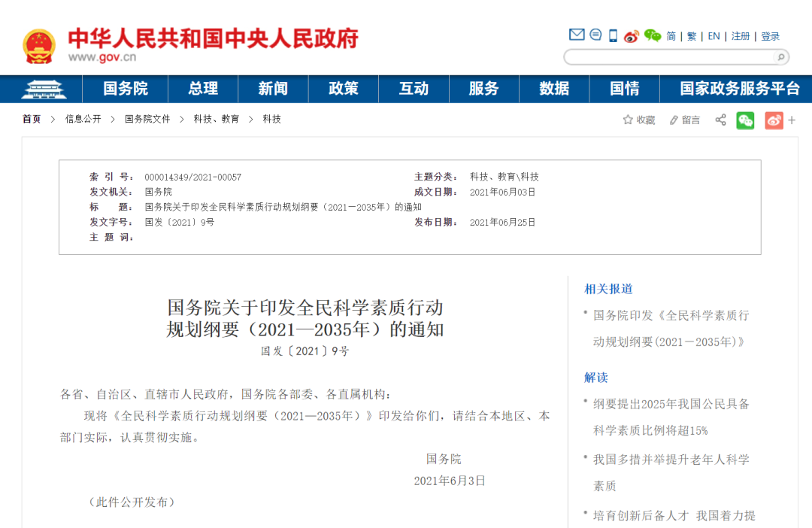Share the article via the red Weibo icon

tap(773, 120)
